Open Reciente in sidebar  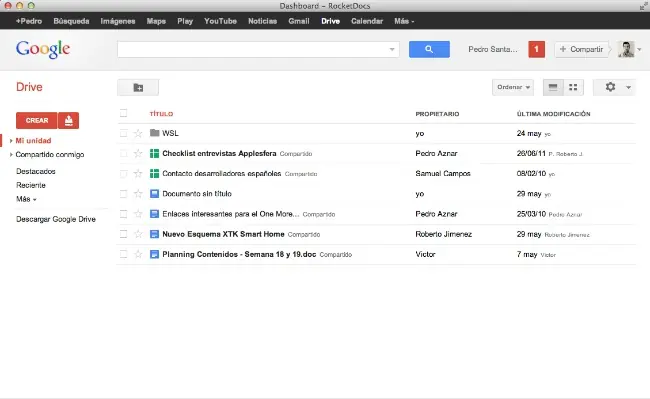pyautogui.click(x=31, y=185)
